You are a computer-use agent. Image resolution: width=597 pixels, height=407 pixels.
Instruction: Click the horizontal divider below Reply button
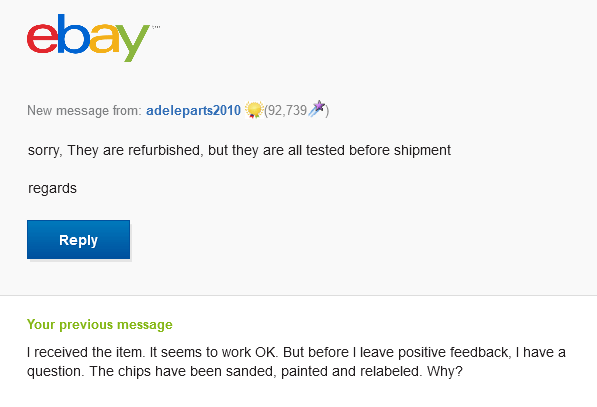tap(298, 295)
